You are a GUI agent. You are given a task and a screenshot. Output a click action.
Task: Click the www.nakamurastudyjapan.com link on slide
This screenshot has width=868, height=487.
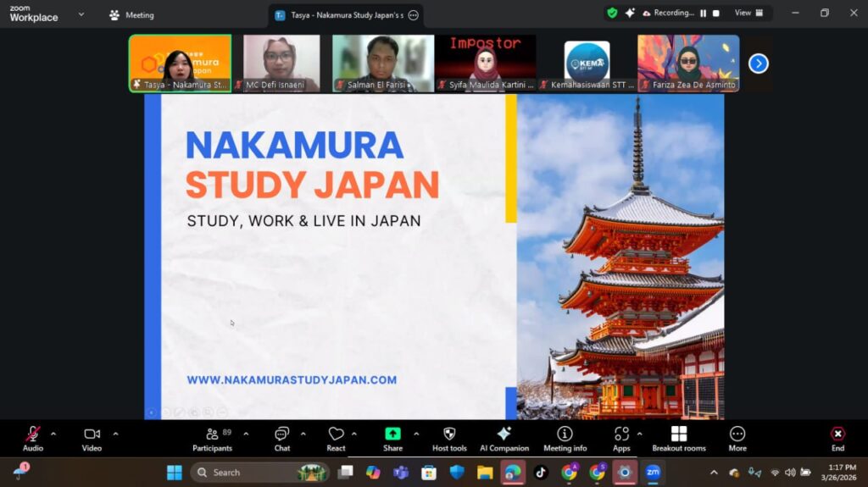(x=292, y=380)
